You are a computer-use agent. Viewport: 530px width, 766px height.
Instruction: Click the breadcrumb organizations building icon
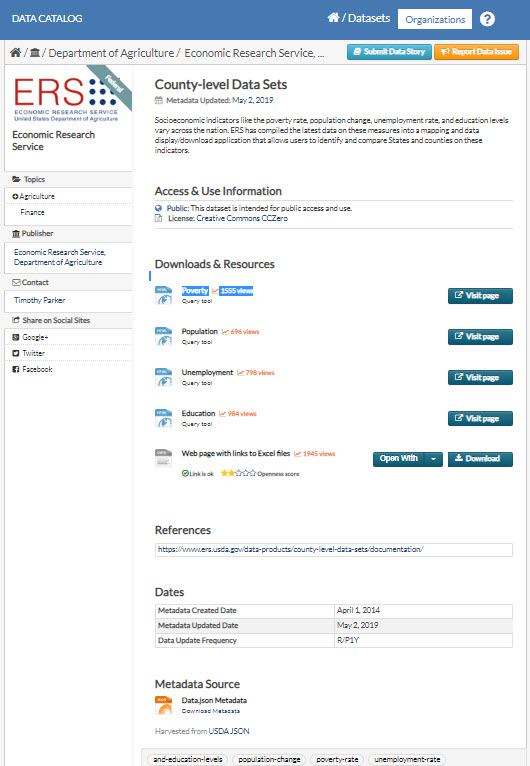(35, 52)
